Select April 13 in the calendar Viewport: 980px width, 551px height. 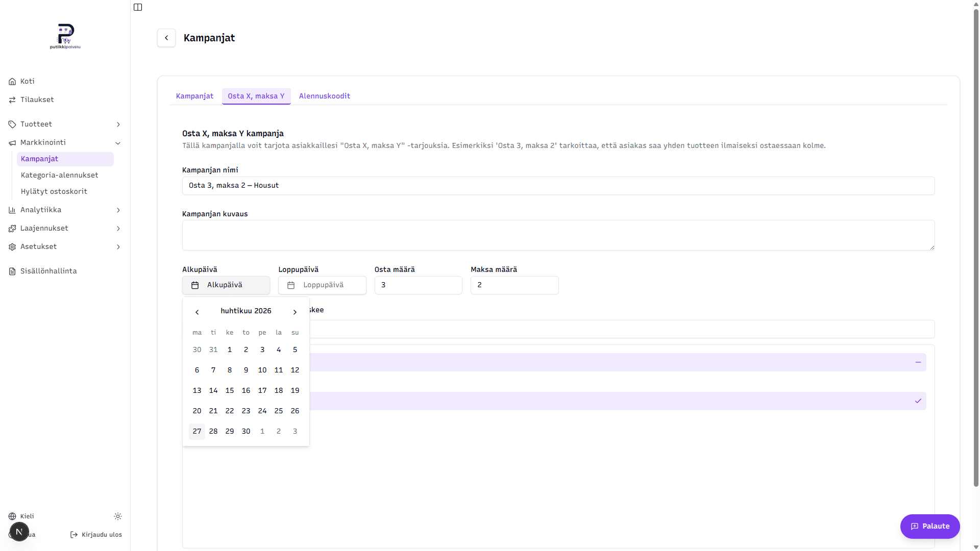(x=197, y=391)
